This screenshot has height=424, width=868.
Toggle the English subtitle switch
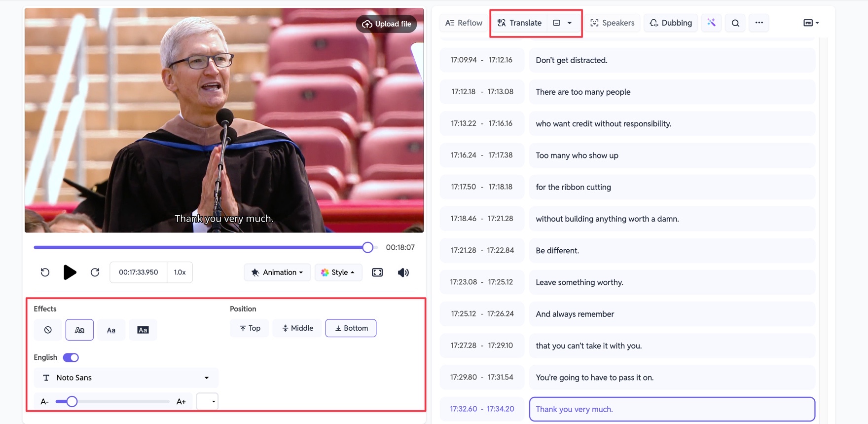click(x=71, y=357)
